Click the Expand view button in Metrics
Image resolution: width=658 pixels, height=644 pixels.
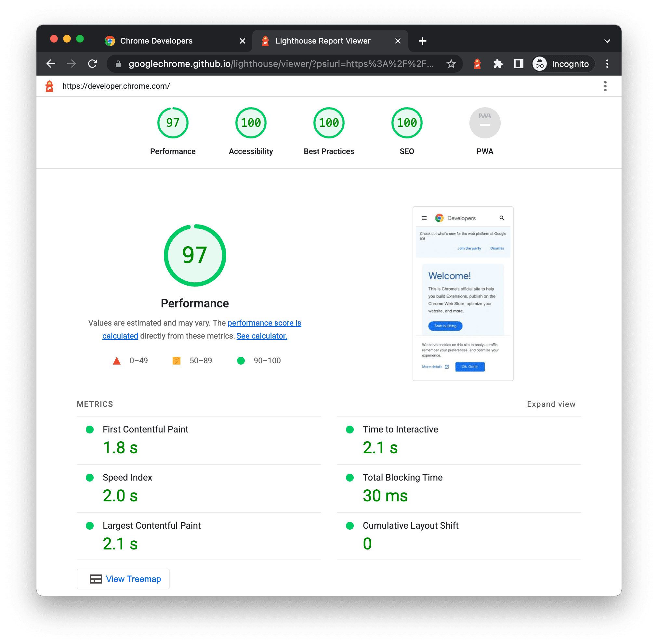click(x=551, y=405)
